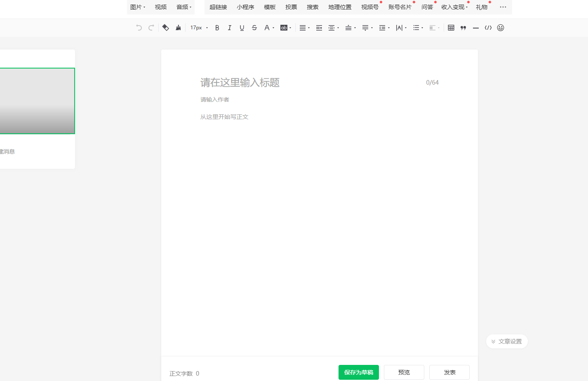Open the emoji picker smiley icon
The image size is (588, 381).
click(501, 28)
